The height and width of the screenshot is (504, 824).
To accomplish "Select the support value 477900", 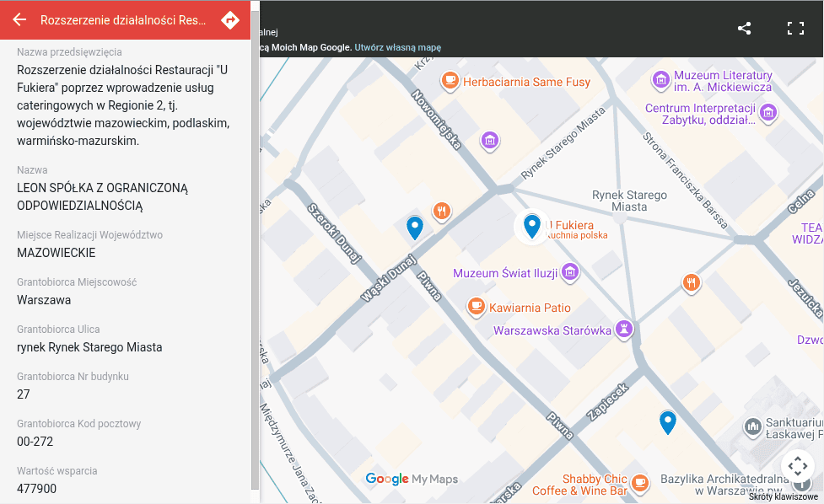I will coord(36,489).
